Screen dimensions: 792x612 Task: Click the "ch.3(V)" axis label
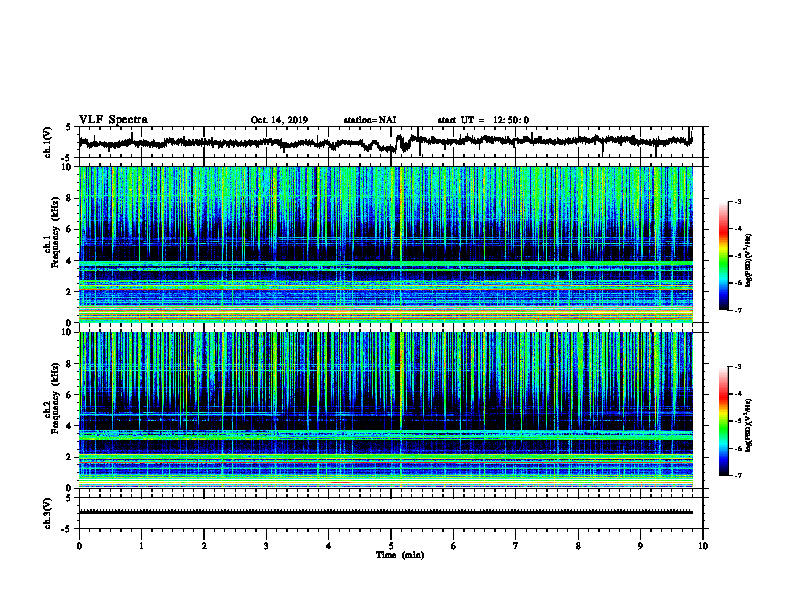(x=47, y=513)
